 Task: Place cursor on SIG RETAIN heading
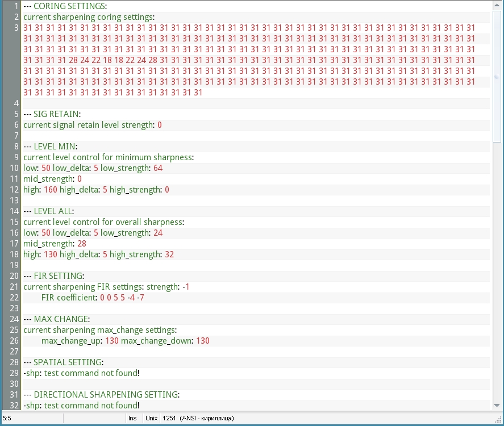pyautogui.click(x=57, y=114)
